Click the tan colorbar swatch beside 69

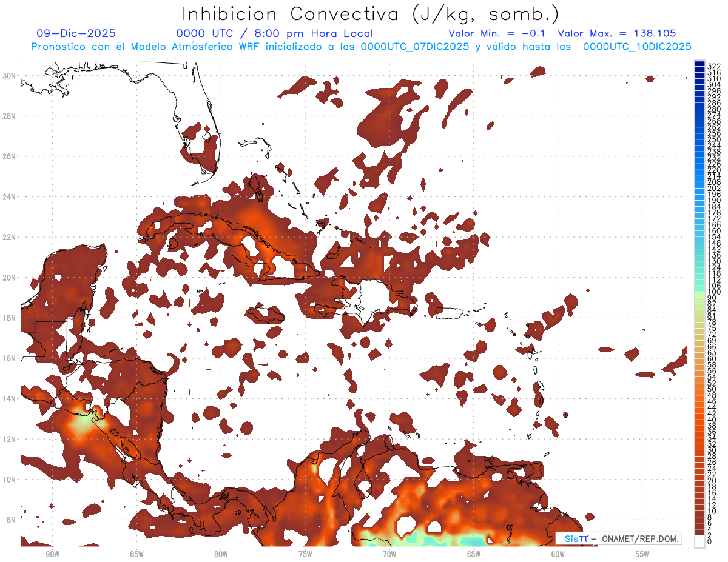click(x=700, y=337)
